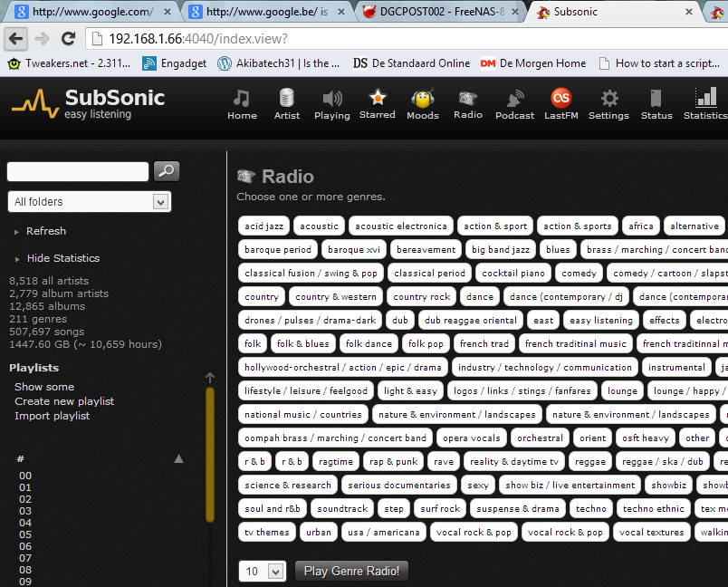Screen dimensions: 728x587
Task: Click the magnifier search button
Action: pos(167,171)
